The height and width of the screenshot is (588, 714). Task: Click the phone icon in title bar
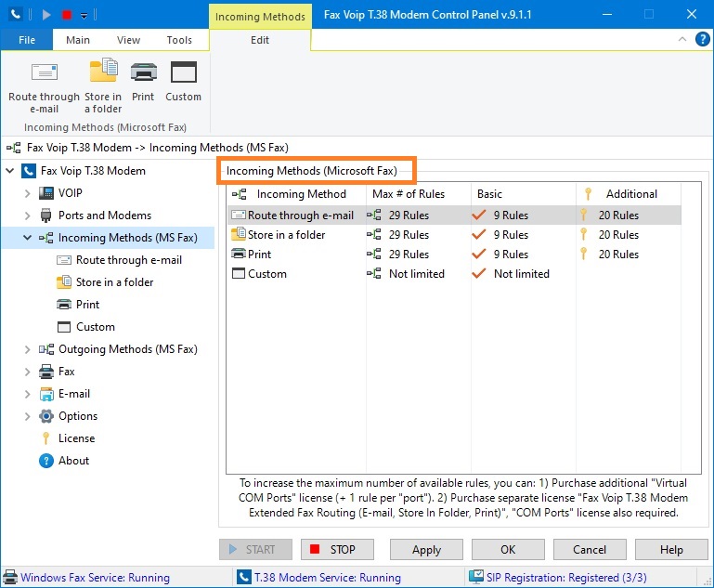[x=16, y=15]
